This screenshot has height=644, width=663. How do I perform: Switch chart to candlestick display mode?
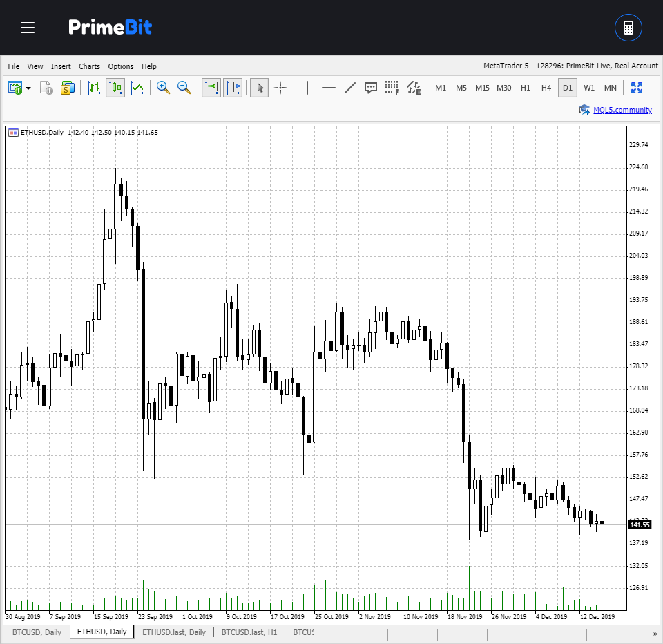[115, 88]
